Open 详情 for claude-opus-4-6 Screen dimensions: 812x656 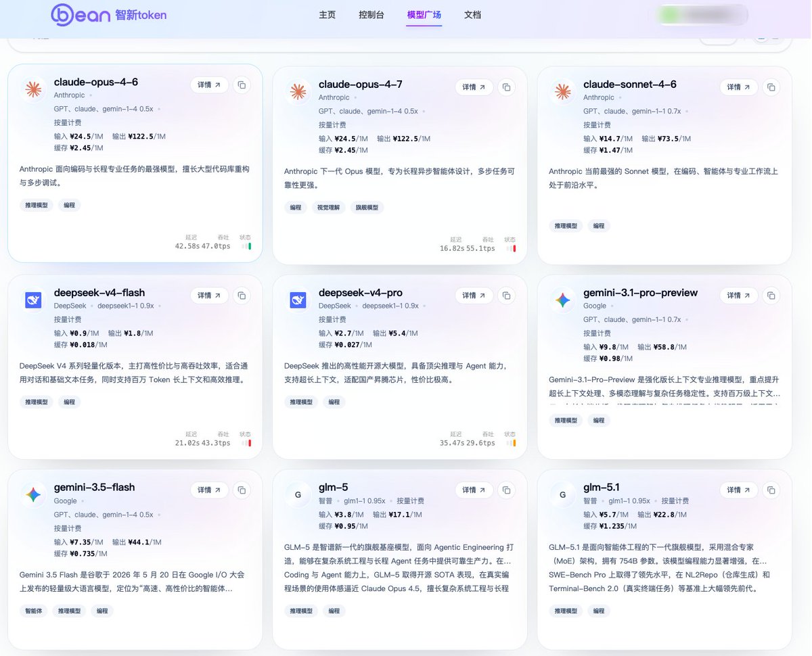(209, 85)
